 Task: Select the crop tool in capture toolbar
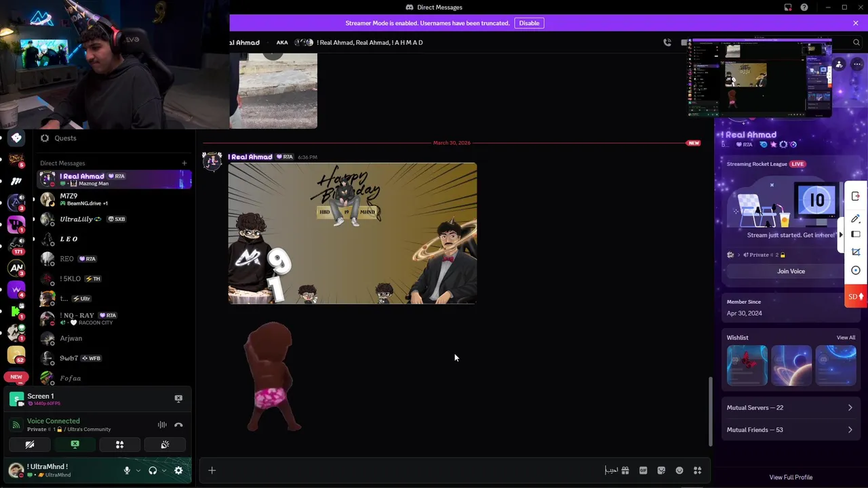click(x=856, y=251)
